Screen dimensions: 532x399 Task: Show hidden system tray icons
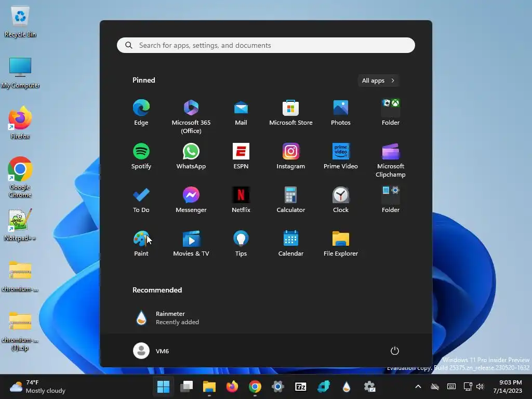pyautogui.click(x=418, y=387)
